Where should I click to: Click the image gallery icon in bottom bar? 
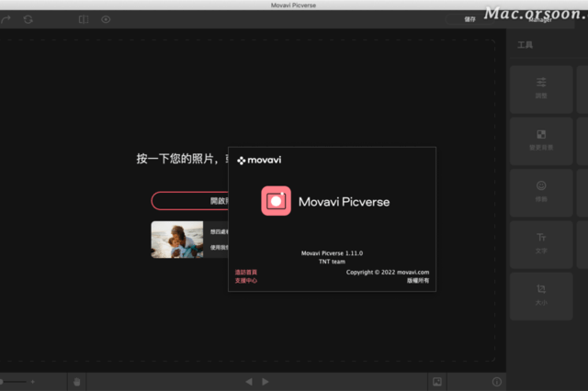437,382
